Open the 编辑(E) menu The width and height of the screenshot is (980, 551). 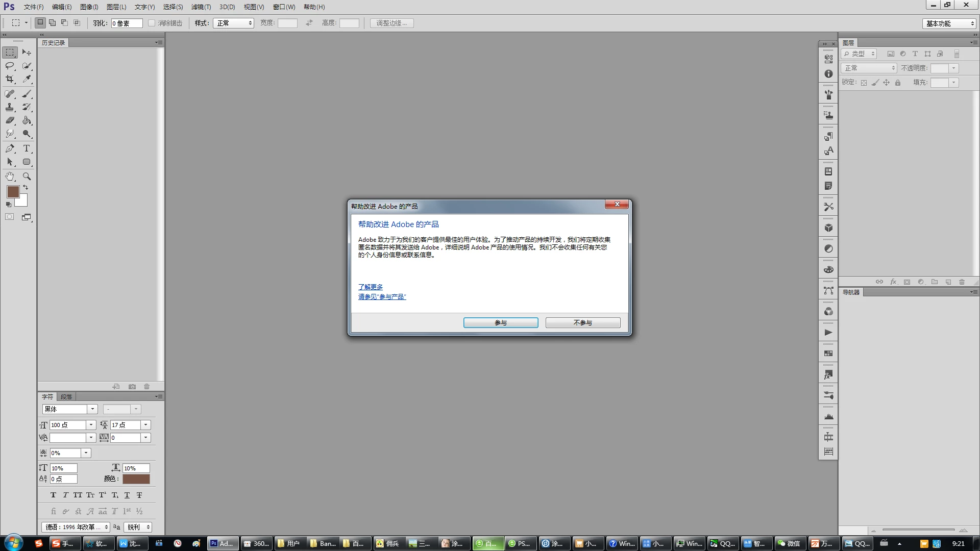[62, 7]
